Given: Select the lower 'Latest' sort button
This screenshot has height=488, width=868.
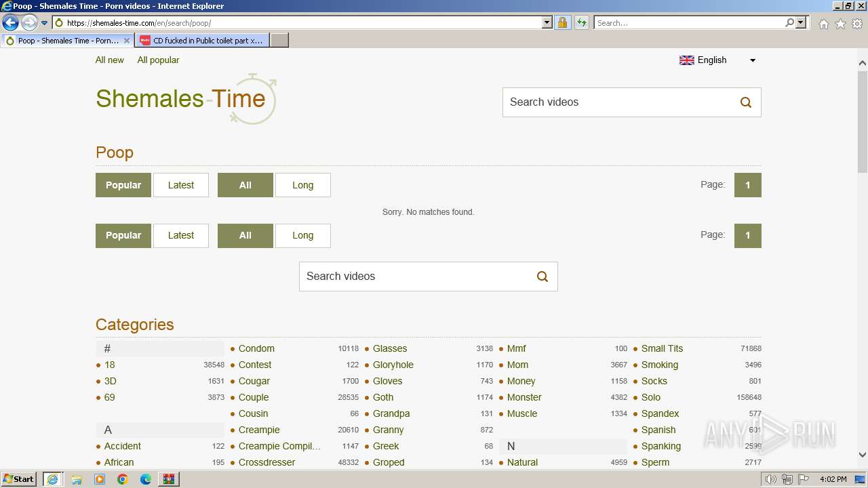Looking at the screenshot, I should pos(181,235).
